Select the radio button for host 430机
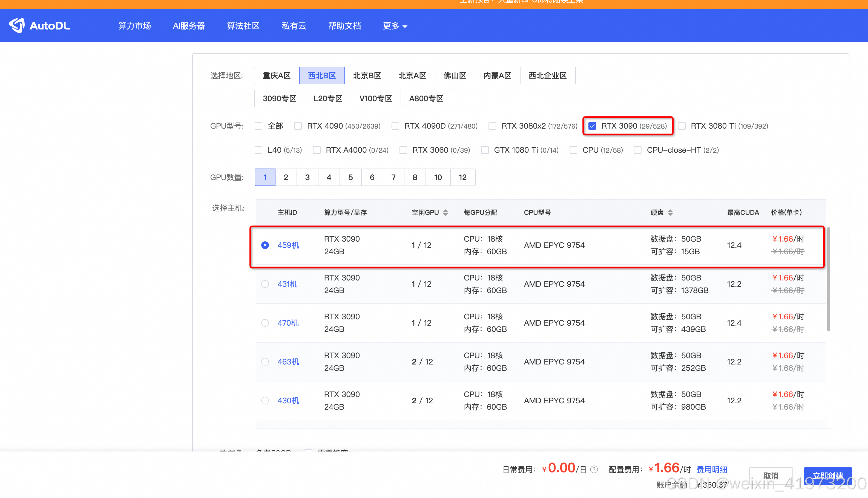 click(x=265, y=401)
